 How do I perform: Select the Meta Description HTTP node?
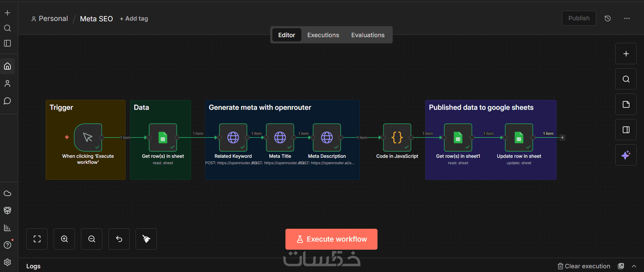click(327, 138)
